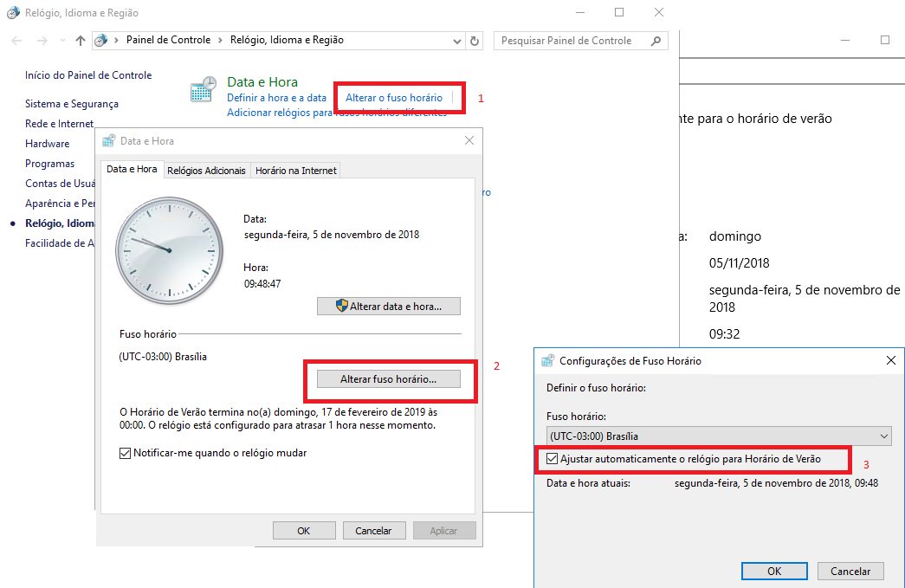
Task: Click the Alterar o fuso horário link
Action: click(394, 98)
